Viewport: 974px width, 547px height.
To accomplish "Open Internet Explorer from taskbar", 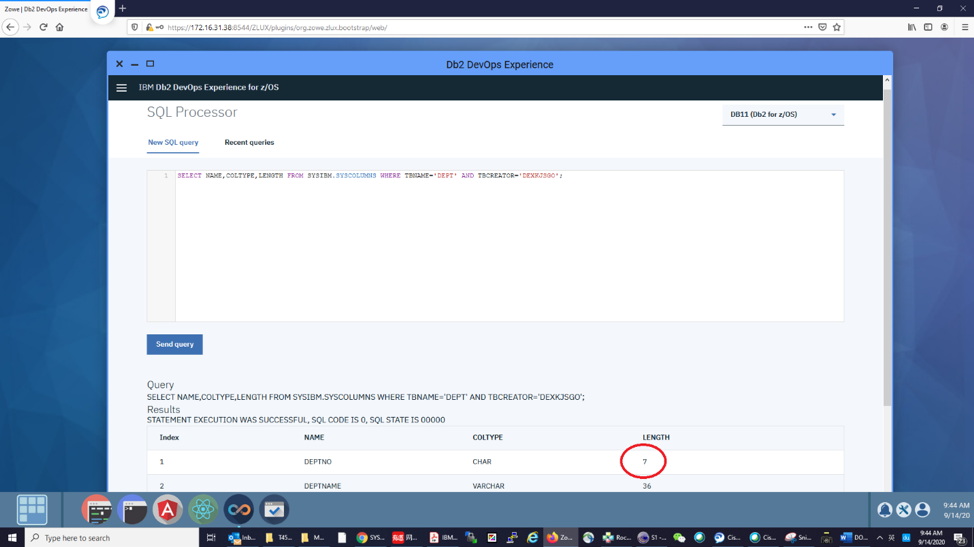I will (x=532, y=538).
